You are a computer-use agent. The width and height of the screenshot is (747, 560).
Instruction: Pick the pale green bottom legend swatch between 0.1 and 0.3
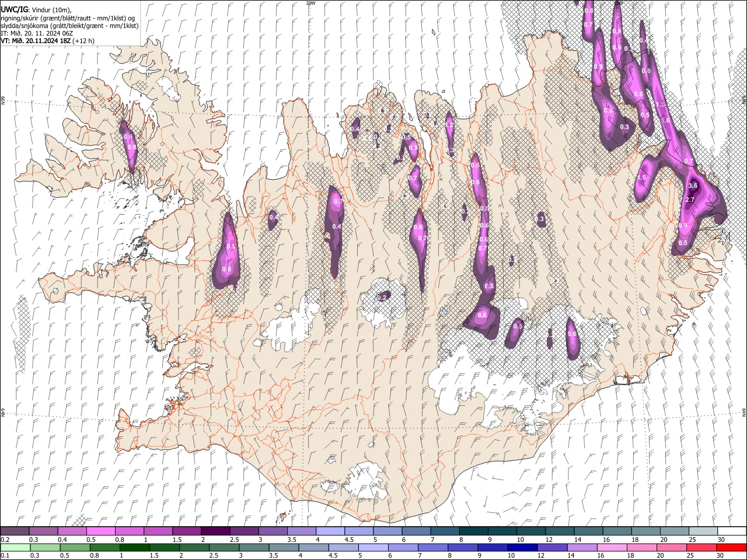pyautogui.click(x=15, y=548)
